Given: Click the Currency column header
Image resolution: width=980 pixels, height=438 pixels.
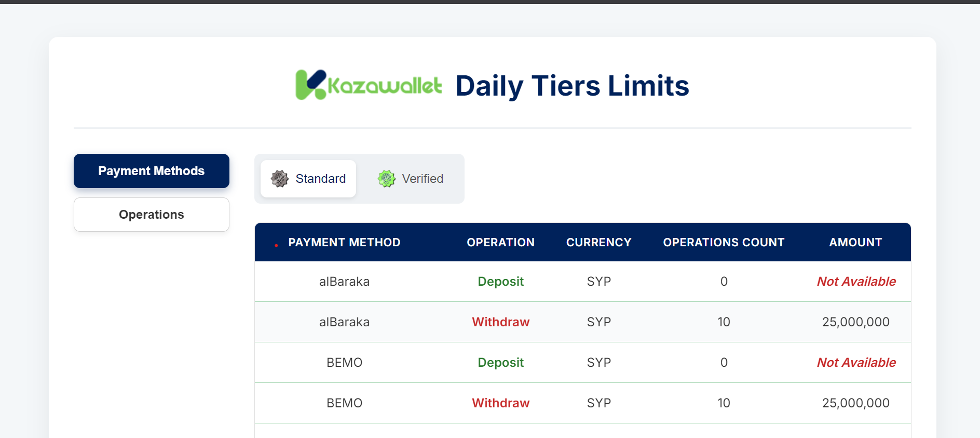Looking at the screenshot, I should pos(598,243).
